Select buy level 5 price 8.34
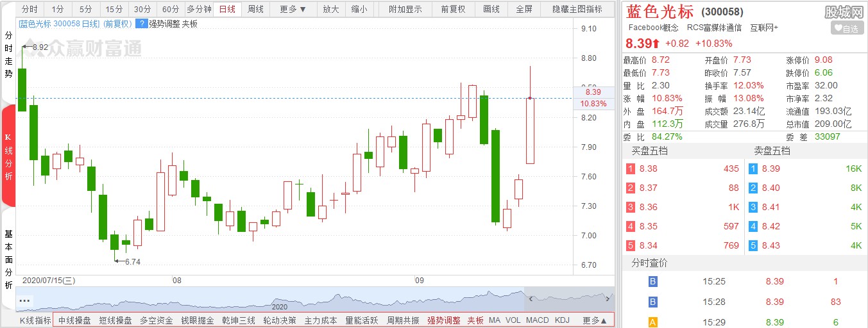The width and height of the screenshot is (868, 328). 648,245
